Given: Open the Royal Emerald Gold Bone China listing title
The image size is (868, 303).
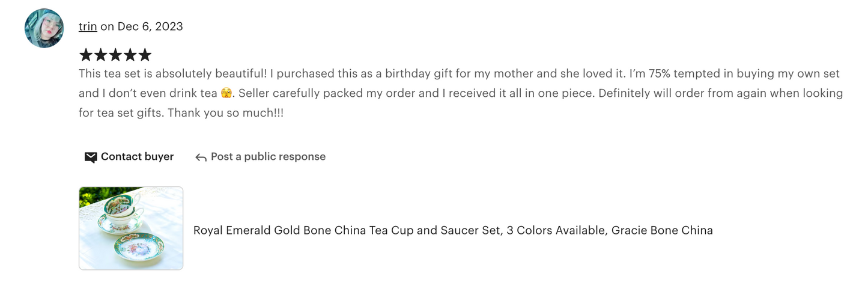Looking at the screenshot, I should [453, 230].
